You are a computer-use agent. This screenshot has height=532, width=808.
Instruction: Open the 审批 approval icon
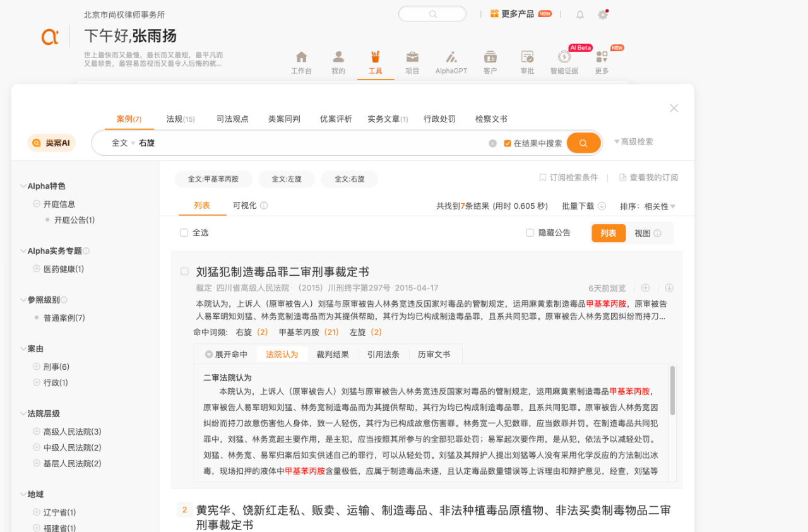pyautogui.click(x=527, y=57)
